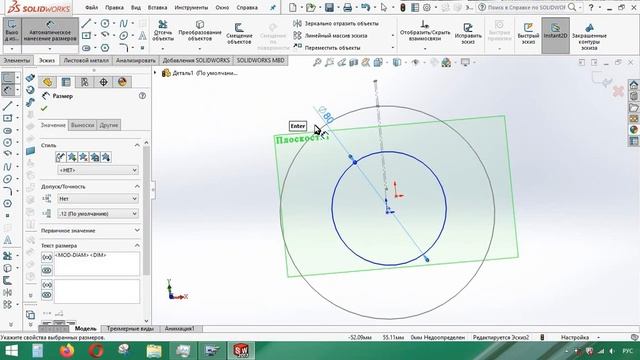Click Linear Sketch Pattern in ribbon

[331, 36]
